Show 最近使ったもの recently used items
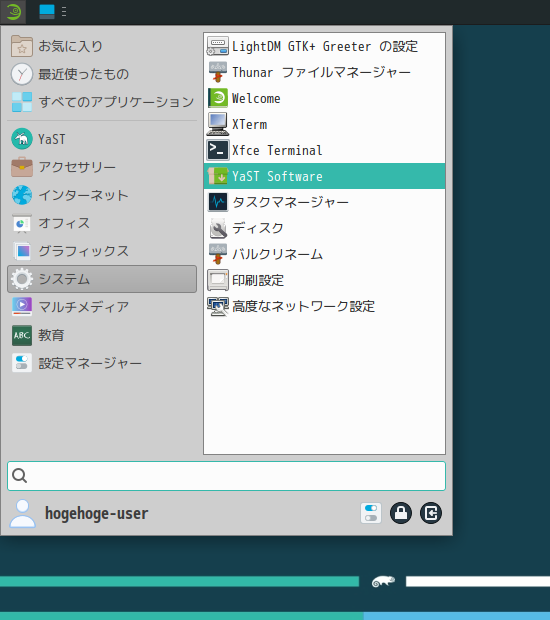 [x=102, y=74]
